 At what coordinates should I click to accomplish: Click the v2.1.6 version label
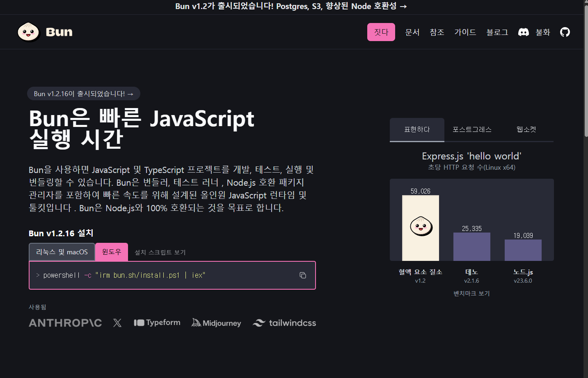point(471,281)
